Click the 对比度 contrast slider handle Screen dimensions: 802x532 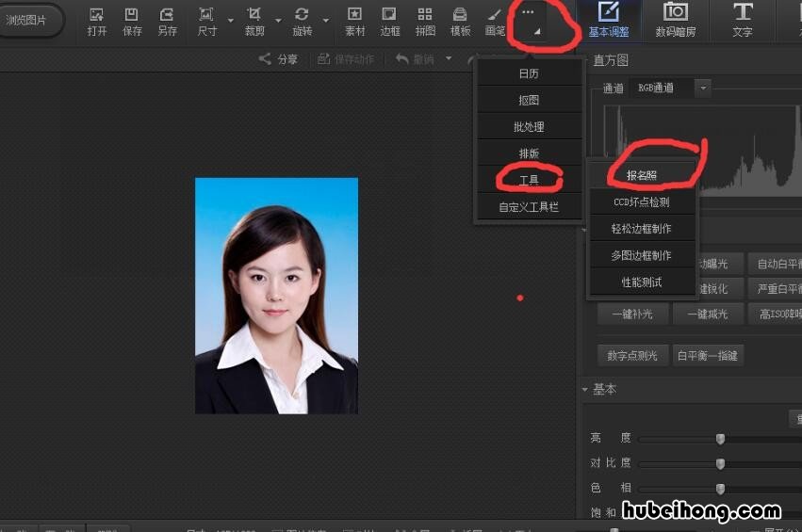(720, 463)
